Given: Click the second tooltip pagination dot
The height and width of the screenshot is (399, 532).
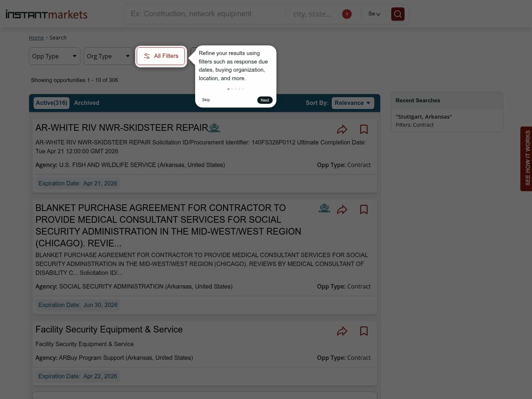Looking at the screenshot, I should [x=232, y=89].
